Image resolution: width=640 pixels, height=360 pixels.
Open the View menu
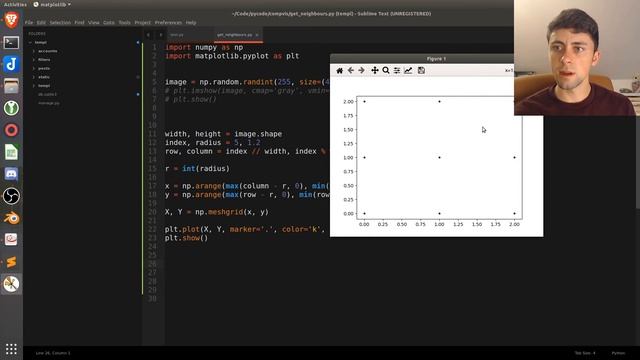pos(93,22)
